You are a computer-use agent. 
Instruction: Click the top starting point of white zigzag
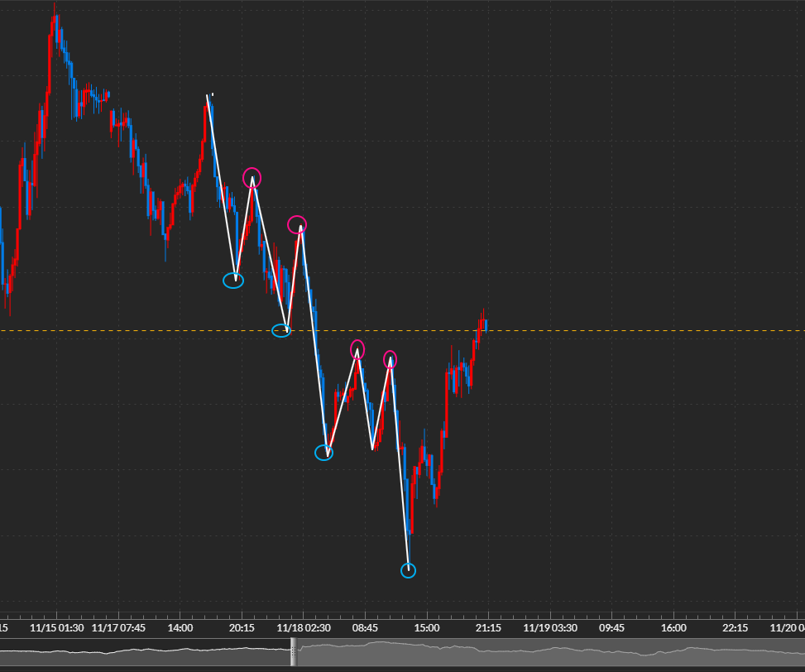pos(208,97)
